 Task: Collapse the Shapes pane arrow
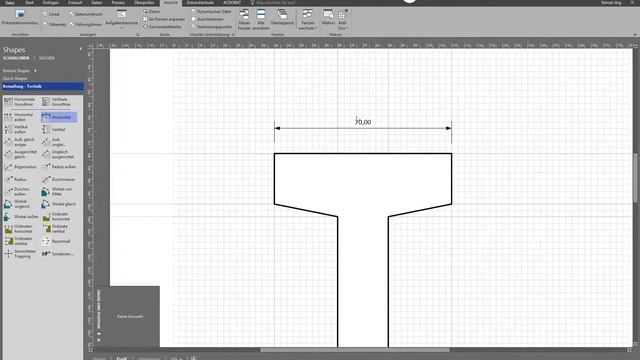click(x=80, y=49)
